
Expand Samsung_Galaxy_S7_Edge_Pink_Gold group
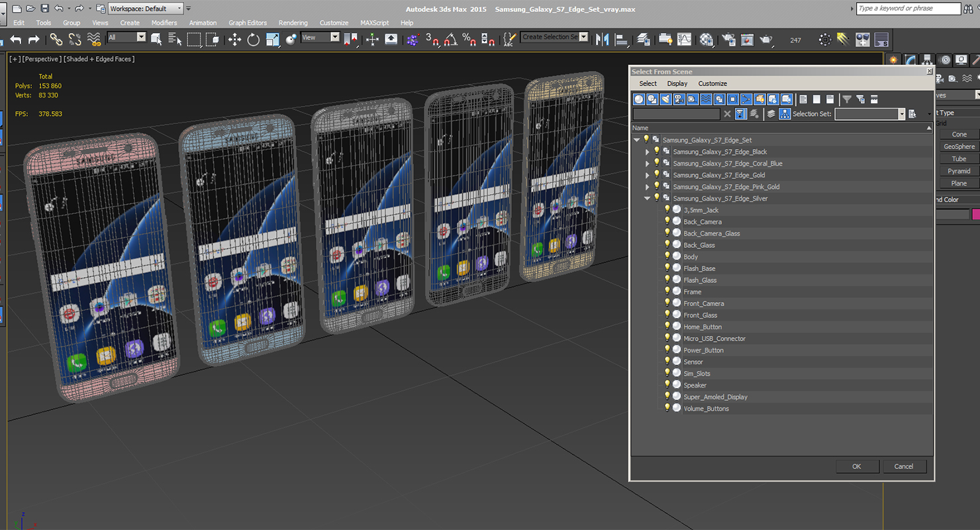[x=648, y=187]
